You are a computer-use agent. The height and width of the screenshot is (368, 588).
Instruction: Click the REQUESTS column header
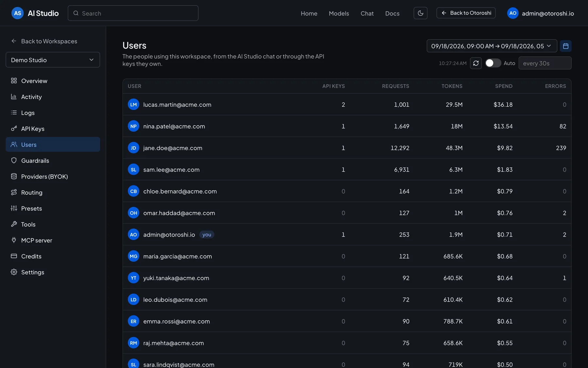(x=396, y=86)
